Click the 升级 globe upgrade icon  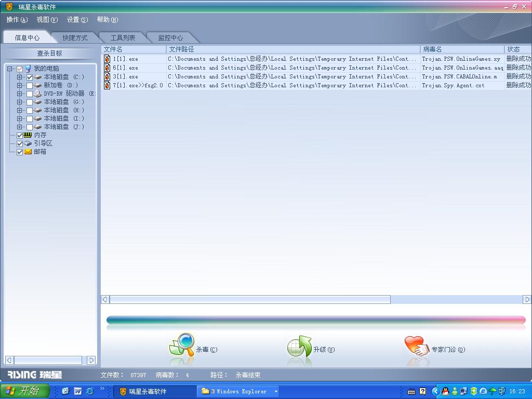(x=299, y=347)
